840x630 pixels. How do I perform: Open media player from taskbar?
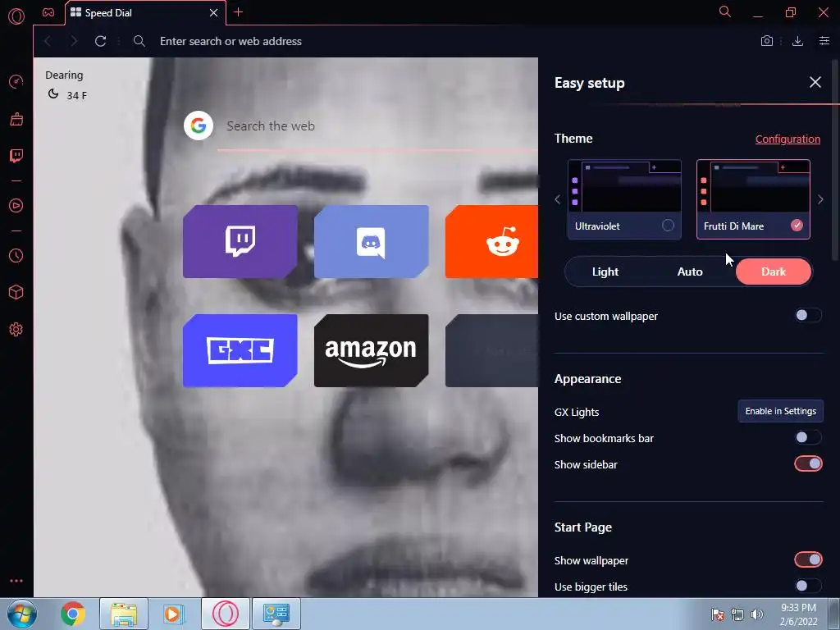[x=172, y=614]
